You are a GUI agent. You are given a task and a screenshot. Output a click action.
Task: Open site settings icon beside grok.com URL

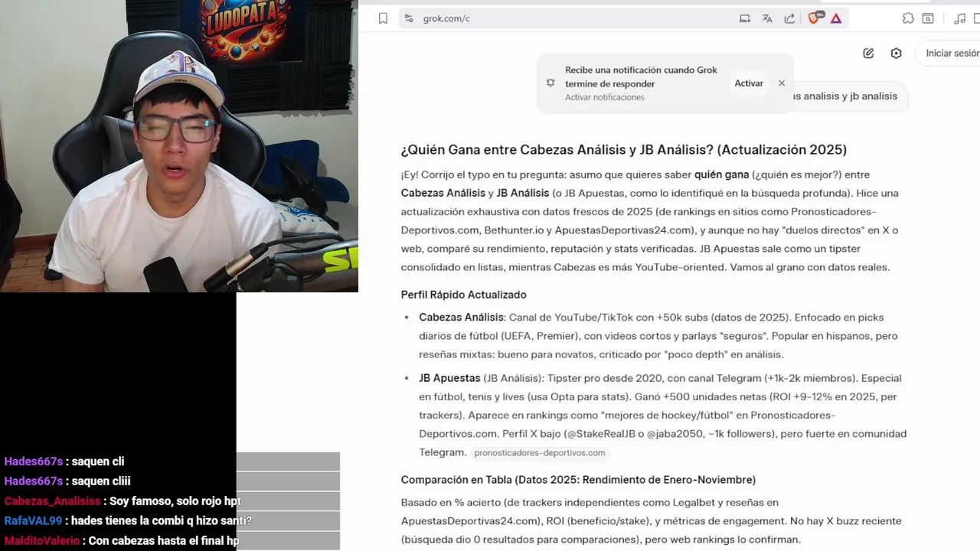point(409,18)
